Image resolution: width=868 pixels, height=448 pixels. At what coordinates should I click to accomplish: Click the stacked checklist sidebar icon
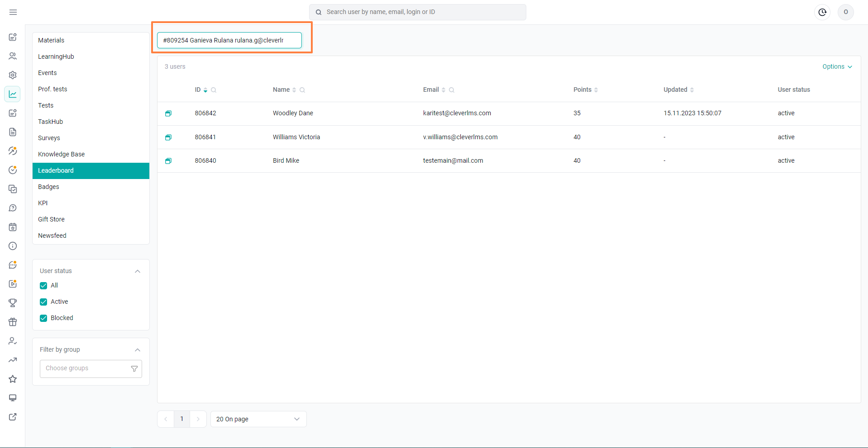13,189
